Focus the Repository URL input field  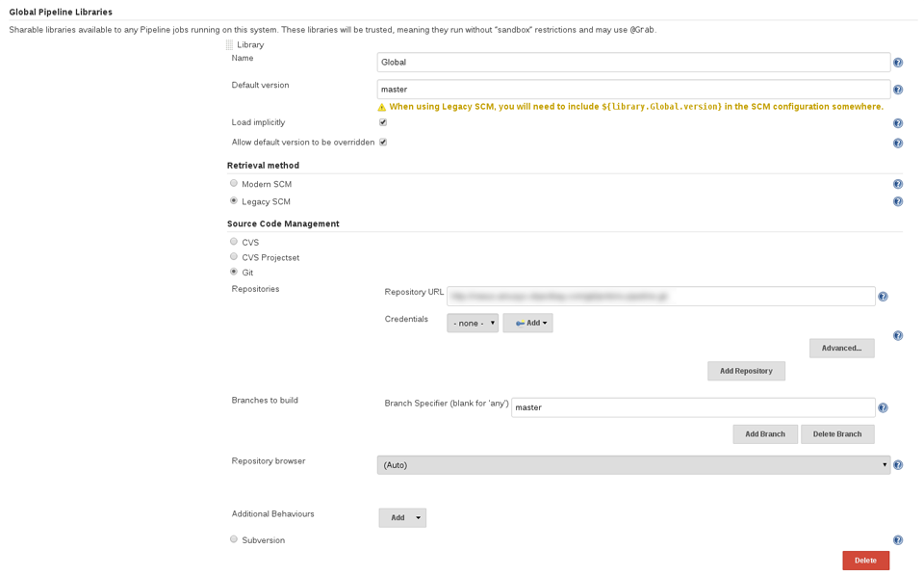pos(661,296)
